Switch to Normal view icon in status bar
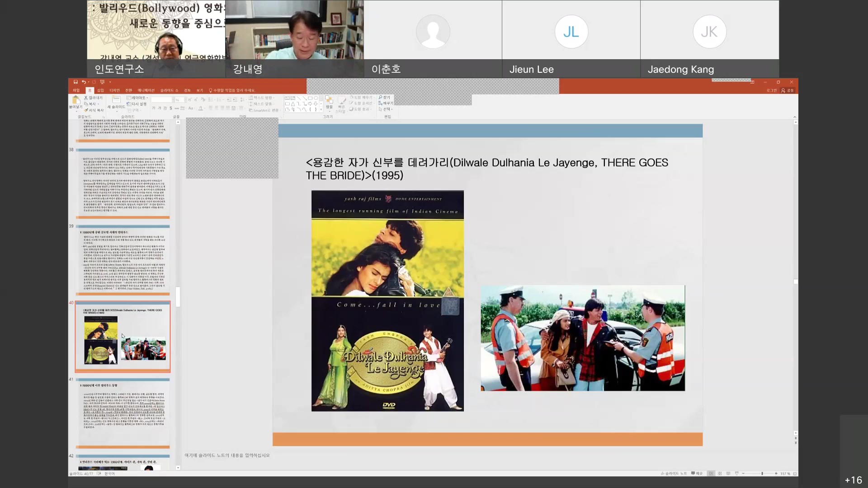The image size is (868, 488). click(x=711, y=474)
